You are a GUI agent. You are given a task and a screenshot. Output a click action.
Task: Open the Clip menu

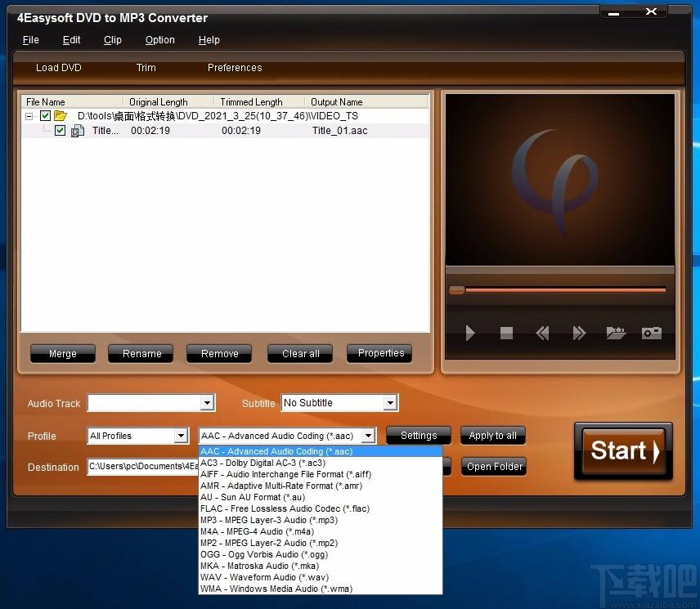pyautogui.click(x=113, y=40)
